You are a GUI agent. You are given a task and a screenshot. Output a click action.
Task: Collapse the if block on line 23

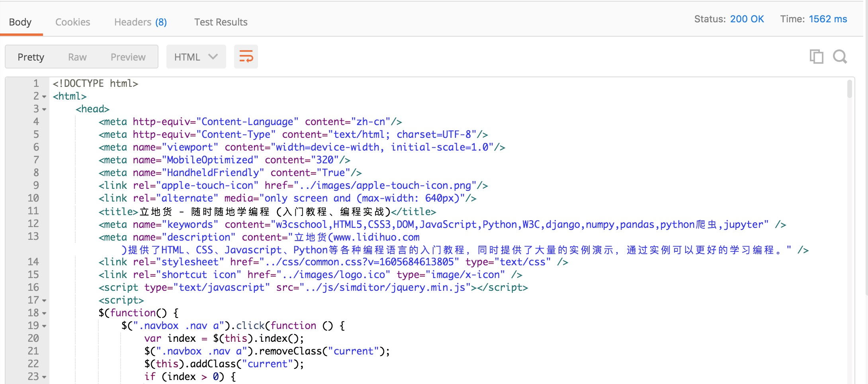[44, 377]
